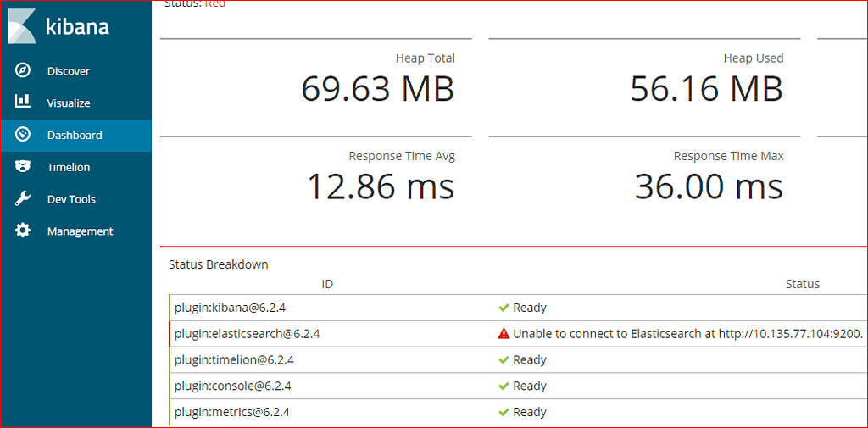
Task: Open the Discover menu item
Action: point(69,71)
